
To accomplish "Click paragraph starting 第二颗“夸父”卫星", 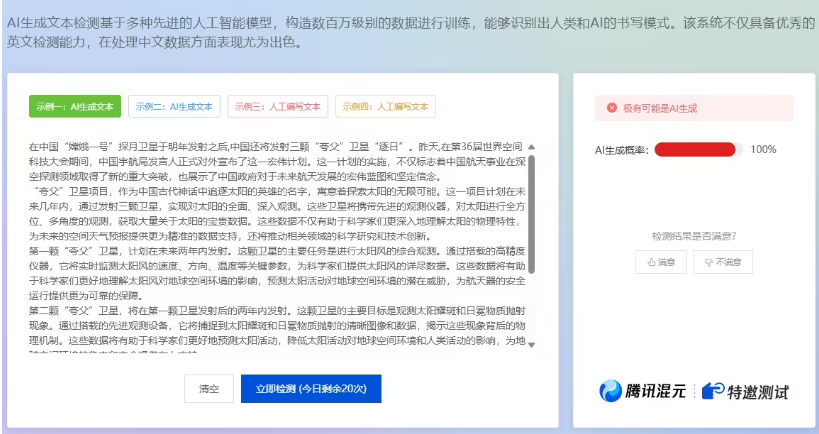I will click(x=277, y=331).
